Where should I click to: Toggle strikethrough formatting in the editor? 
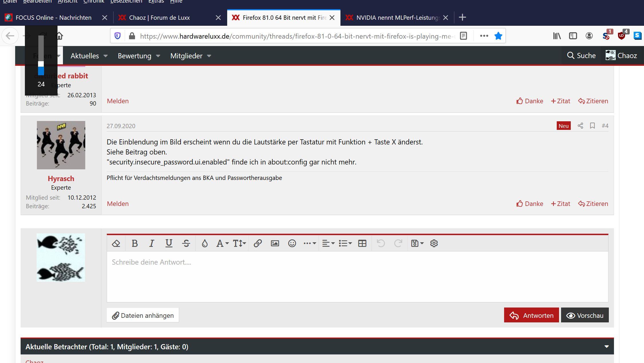pos(186,243)
